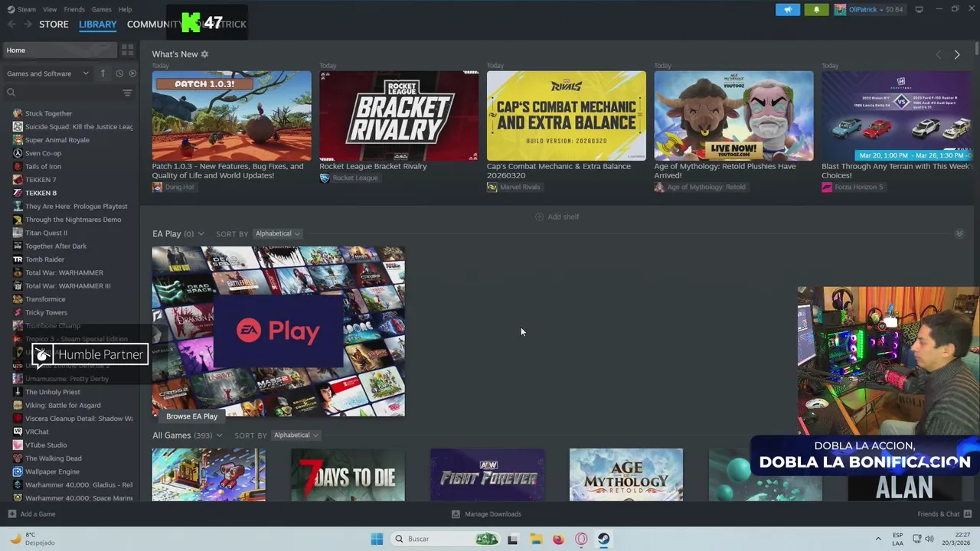Viewport: 980px width, 551px height.
Task: Click the Tails of Iron game icon
Action: tap(18, 166)
